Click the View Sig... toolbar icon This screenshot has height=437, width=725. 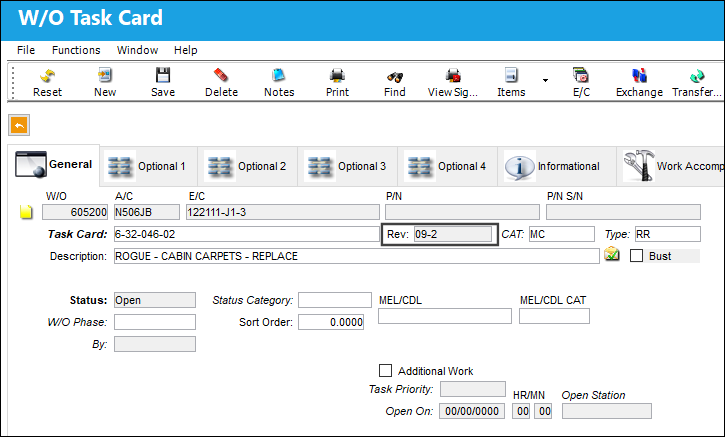click(453, 76)
